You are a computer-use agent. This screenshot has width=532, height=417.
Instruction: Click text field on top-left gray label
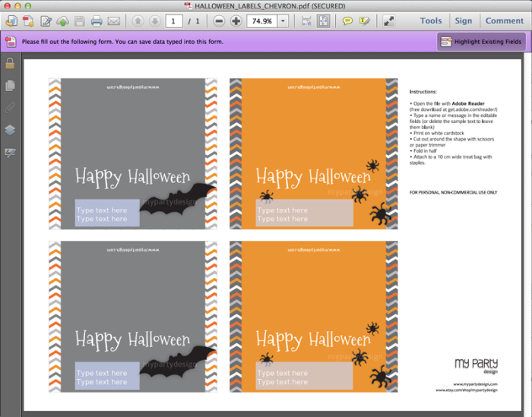coord(107,214)
